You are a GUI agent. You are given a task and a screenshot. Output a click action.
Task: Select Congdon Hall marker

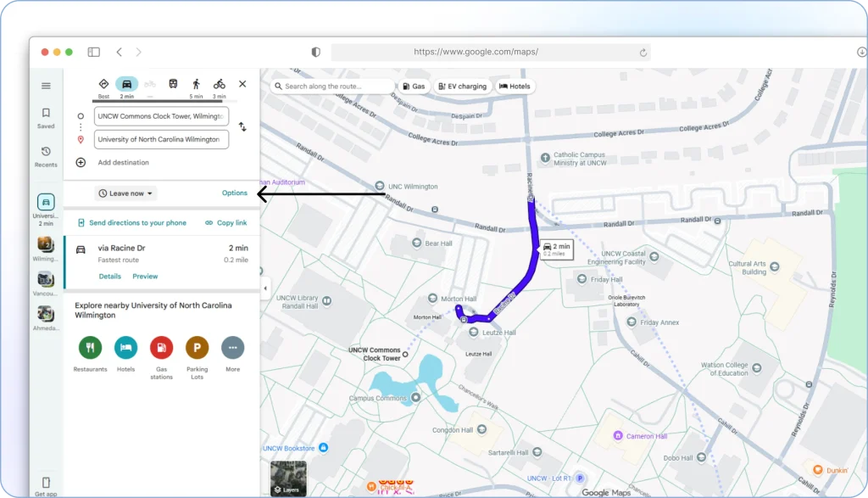click(481, 429)
